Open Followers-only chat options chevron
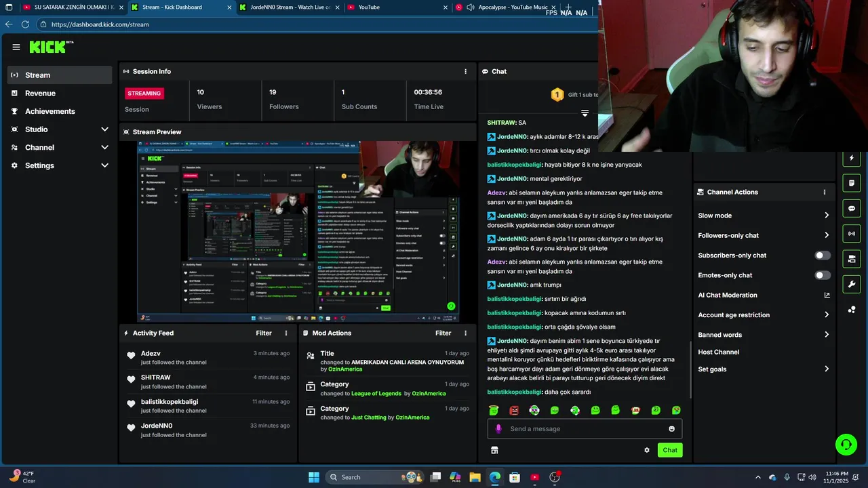The height and width of the screenshot is (488, 868). pyautogui.click(x=827, y=235)
